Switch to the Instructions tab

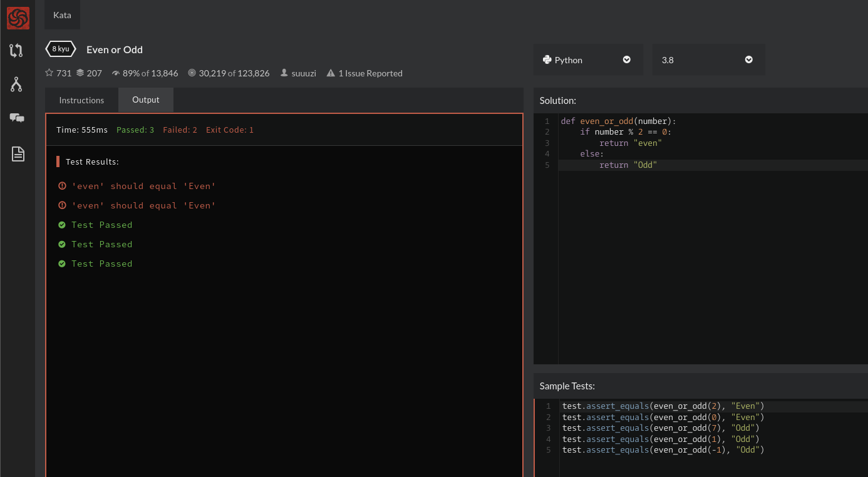tap(81, 100)
